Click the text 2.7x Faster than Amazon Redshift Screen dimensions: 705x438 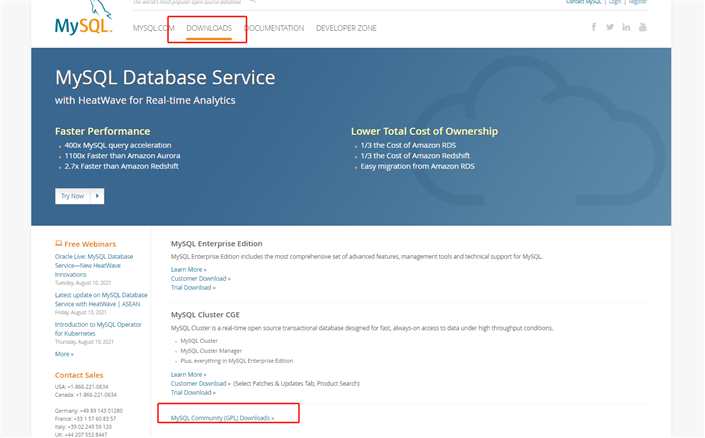[121, 166]
